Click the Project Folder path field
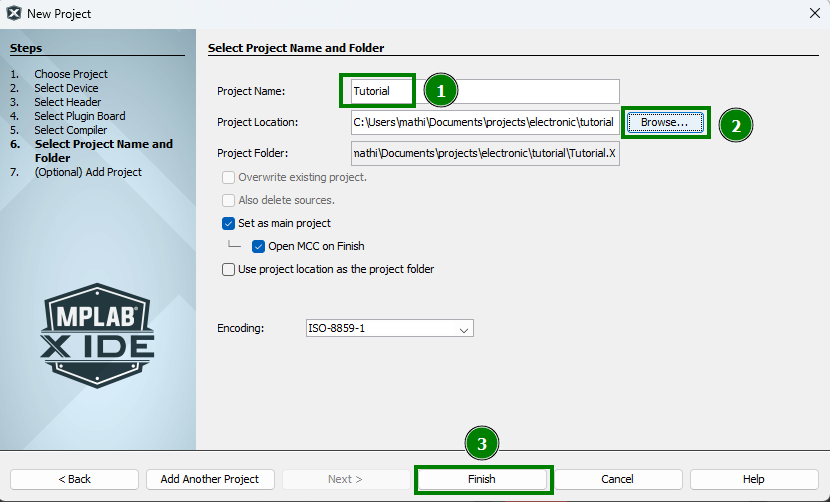This screenshot has width=830, height=502. point(485,153)
